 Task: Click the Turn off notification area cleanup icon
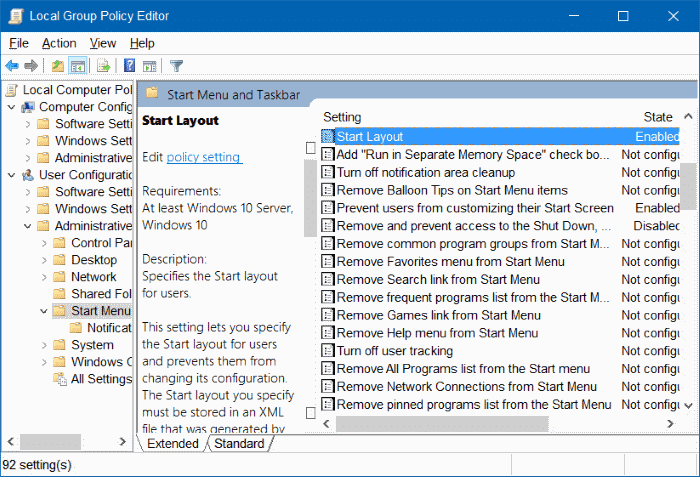328,172
